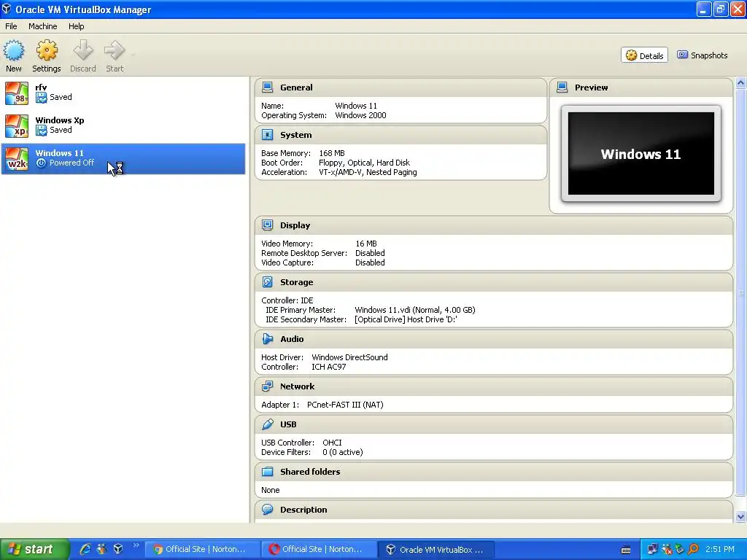
Task: Open the Description header link
Action: (x=303, y=510)
